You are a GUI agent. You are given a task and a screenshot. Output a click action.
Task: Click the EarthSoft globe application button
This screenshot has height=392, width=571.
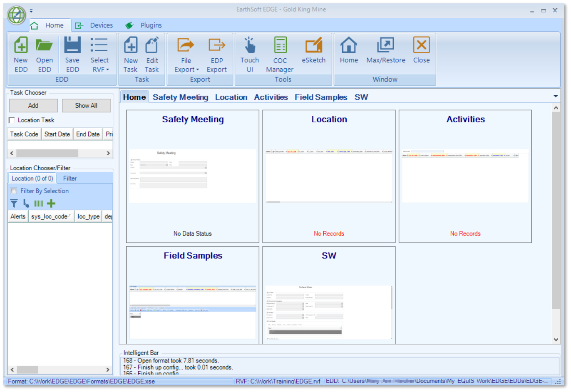[x=17, y=15]
